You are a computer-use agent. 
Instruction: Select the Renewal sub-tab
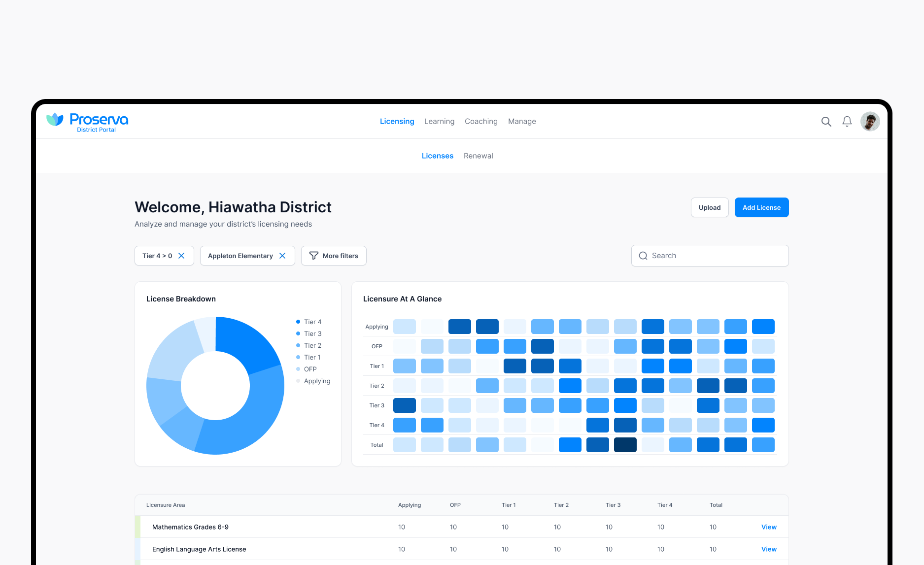pyautogui.click(x=479, y=156)
